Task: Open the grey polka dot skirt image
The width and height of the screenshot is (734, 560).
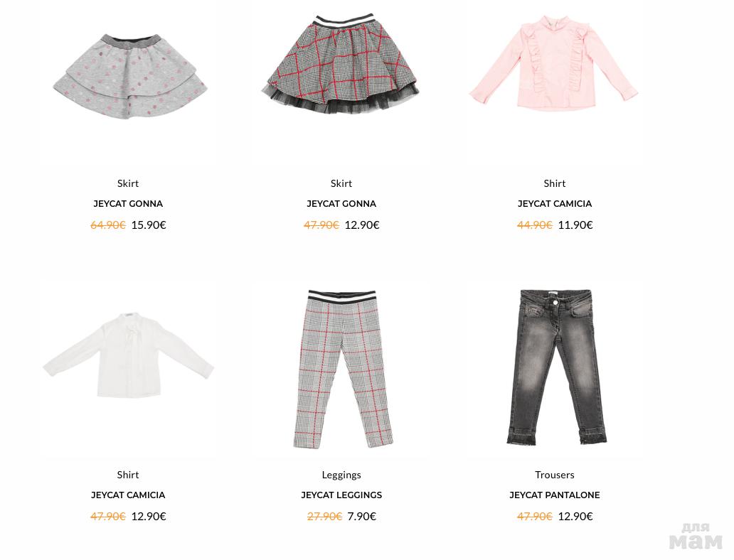Action: [129, 77]
